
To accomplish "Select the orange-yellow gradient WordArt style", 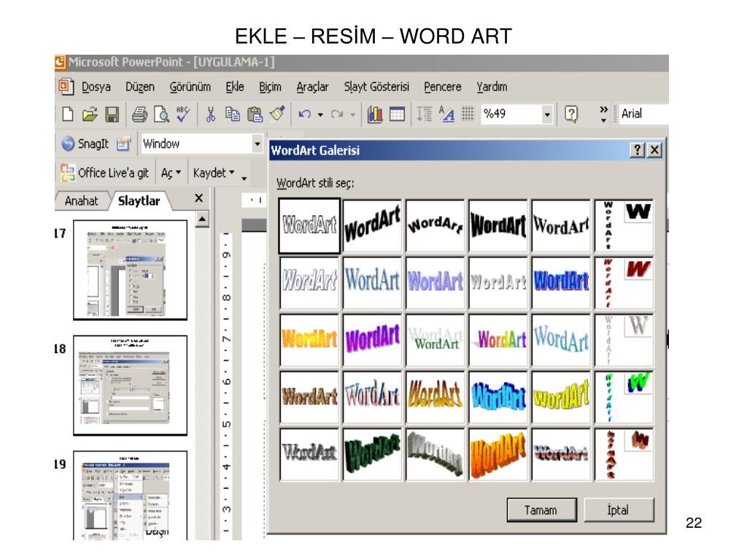I will pos(309,340).
